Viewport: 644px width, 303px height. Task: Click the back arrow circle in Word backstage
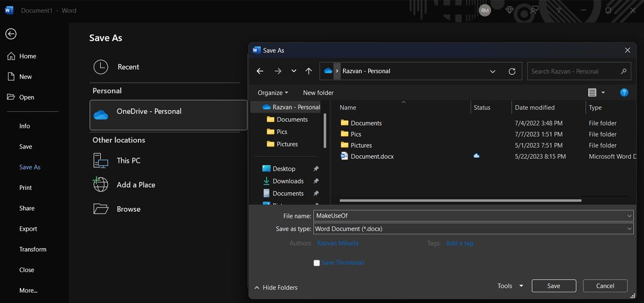click(x=11, y=34)
